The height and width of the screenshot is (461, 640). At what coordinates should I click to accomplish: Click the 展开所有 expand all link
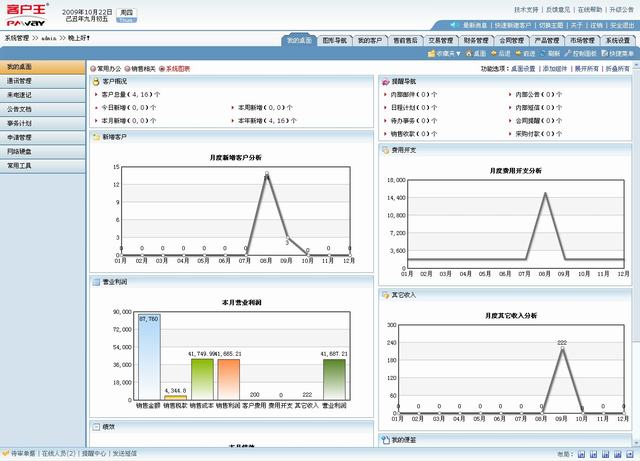pyautogui.click(x=585, y=68)
